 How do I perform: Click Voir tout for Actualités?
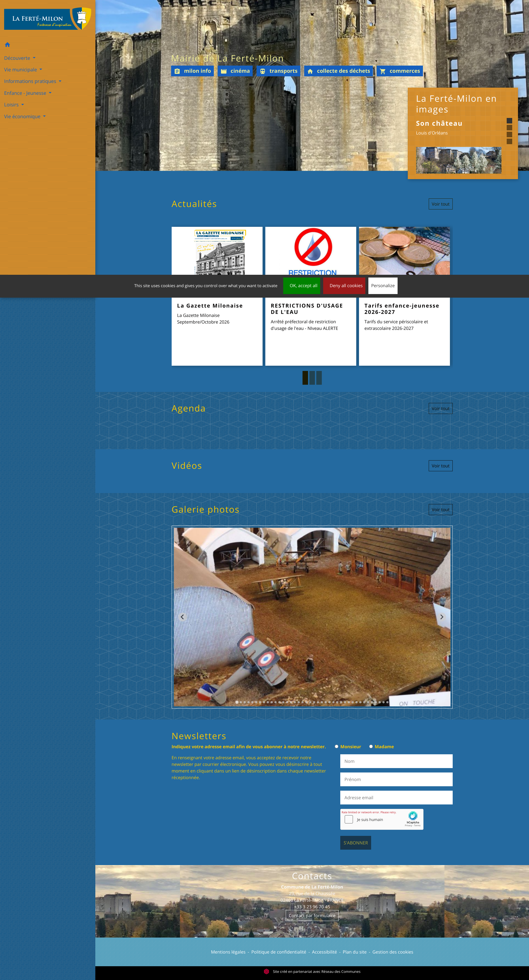click(x=440, y=204)
